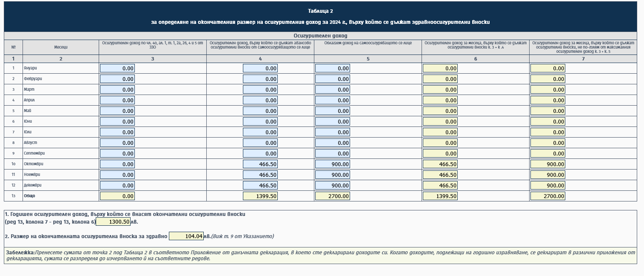The height and width of the screenshot is (276, 644).
Task: Click Ноември 900.00 field in column 5
Action: tap(332, 175)
